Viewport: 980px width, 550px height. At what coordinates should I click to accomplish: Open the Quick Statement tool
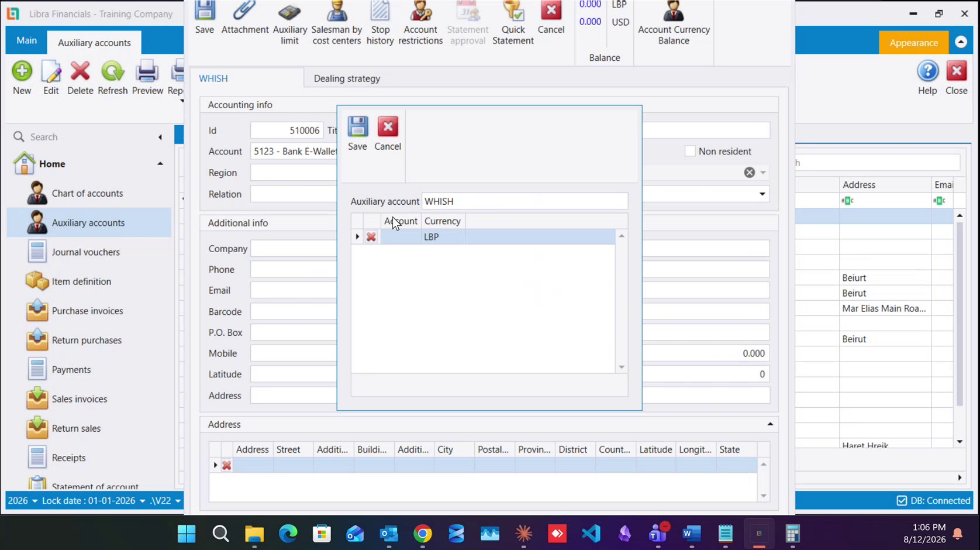click(513, 23)
